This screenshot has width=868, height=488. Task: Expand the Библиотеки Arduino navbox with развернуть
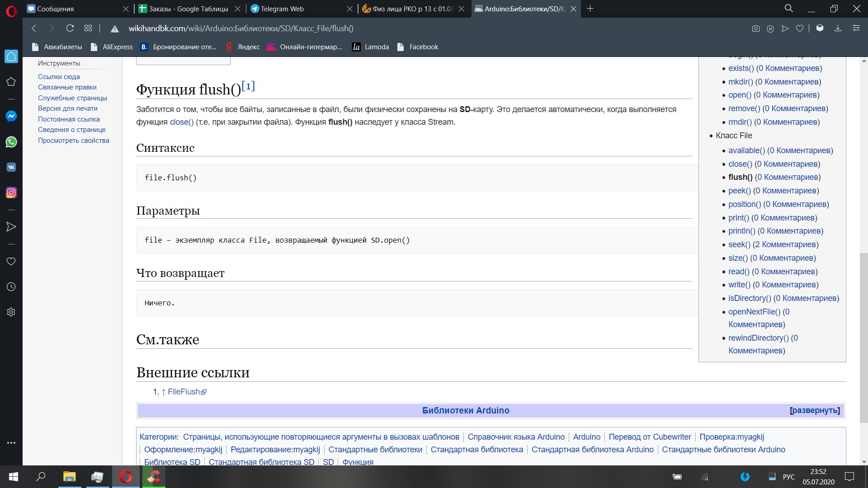pyautogui.click(x=815, y=410)
